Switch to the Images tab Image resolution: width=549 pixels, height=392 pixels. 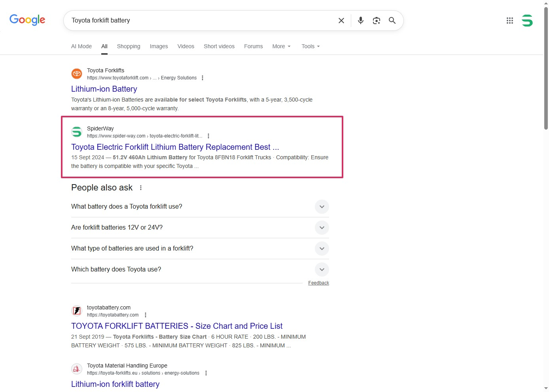click(159, 46)
